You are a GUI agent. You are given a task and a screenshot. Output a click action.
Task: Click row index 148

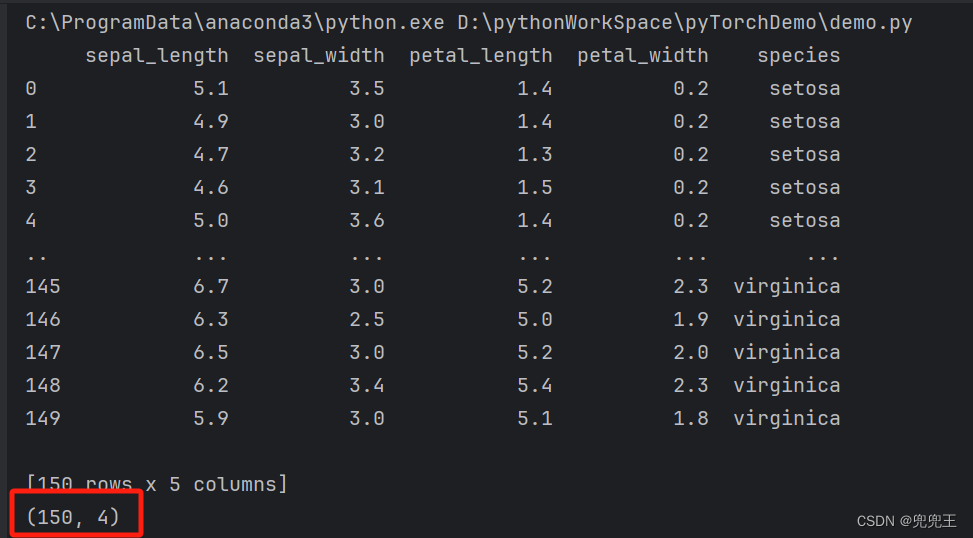pos(43,385)
